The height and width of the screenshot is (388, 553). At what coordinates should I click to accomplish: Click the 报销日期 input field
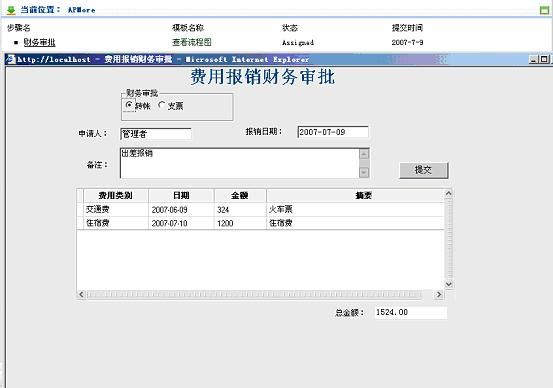[333, 132]
